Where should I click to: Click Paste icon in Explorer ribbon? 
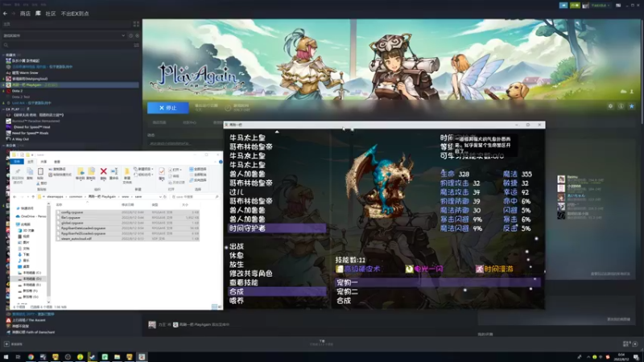(40, 173)
